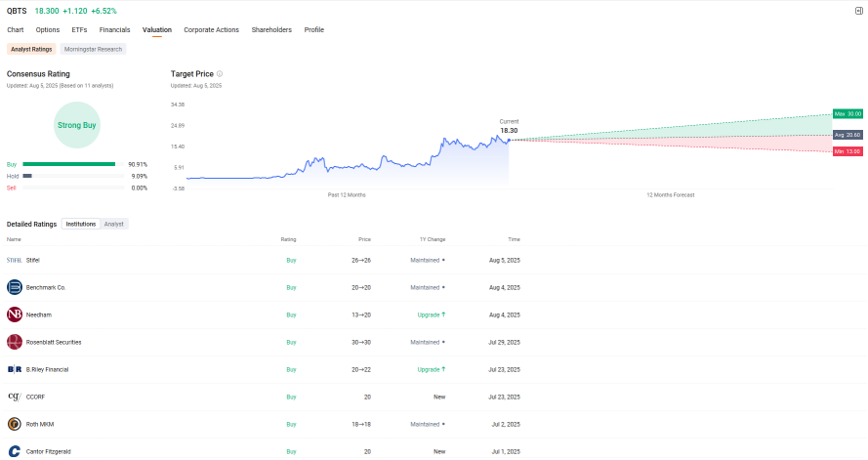Click the QBTS ticker symbol
This screenshot has width=868, height=460.
pyautogui.click(x=17, y=11)
